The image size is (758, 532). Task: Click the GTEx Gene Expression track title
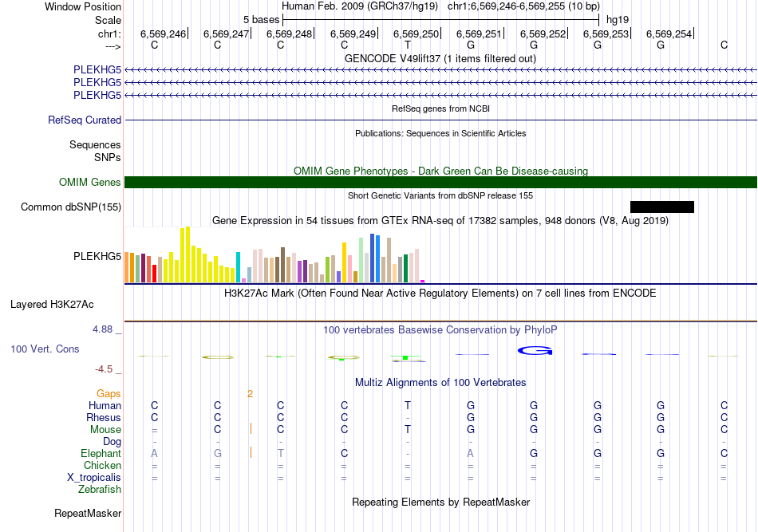[440, 221]
